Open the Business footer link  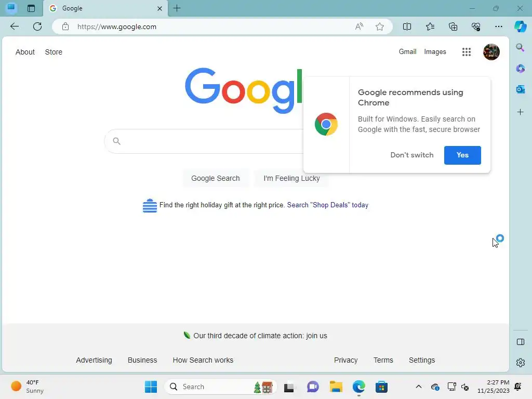pyautogui.click(x=142, y=360)
